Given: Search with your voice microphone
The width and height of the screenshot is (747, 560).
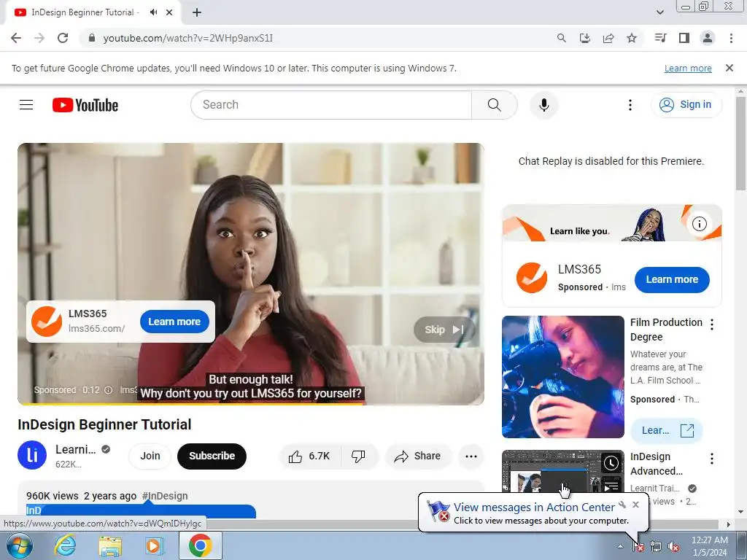Looking at the screenshot, I should coord(543,105).
